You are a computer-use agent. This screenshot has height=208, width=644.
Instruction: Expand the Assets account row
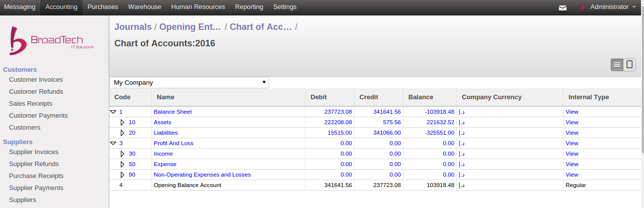[122, 122]
